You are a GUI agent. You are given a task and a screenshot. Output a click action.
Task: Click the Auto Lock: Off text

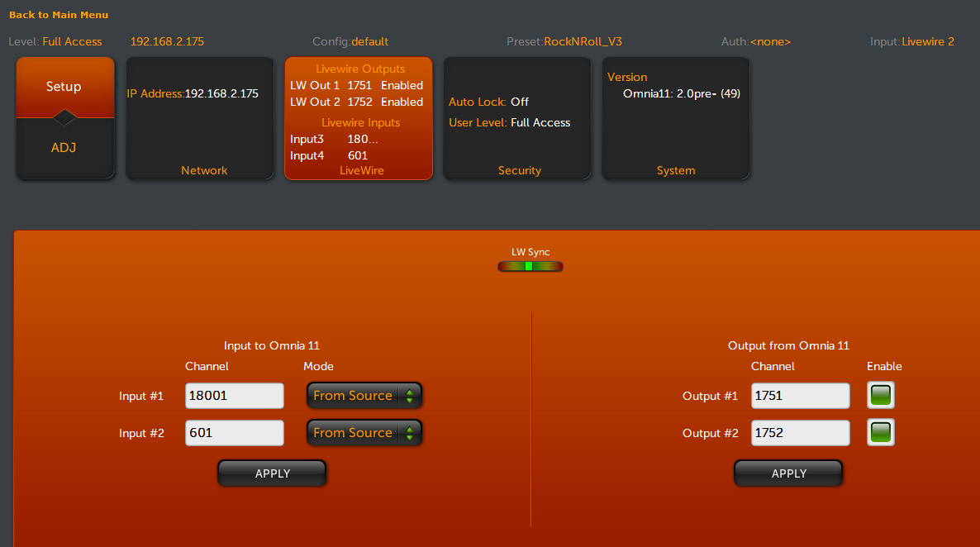(488, 102)
